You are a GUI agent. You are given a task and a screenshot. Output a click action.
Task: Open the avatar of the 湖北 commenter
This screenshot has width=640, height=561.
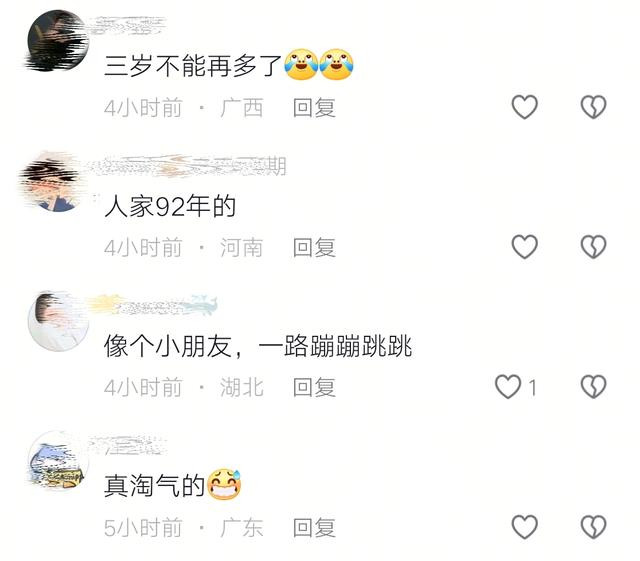coord(58,321)
